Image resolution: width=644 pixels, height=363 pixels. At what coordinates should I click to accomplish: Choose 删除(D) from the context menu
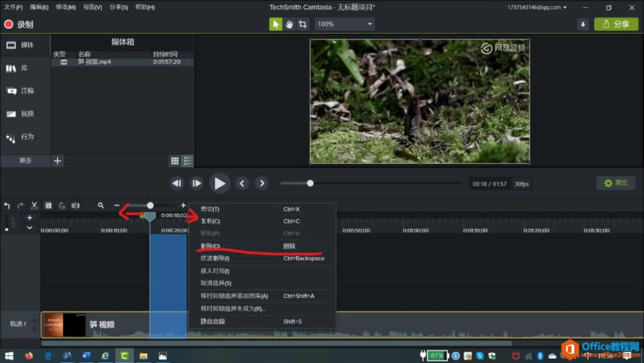point(262,246)
